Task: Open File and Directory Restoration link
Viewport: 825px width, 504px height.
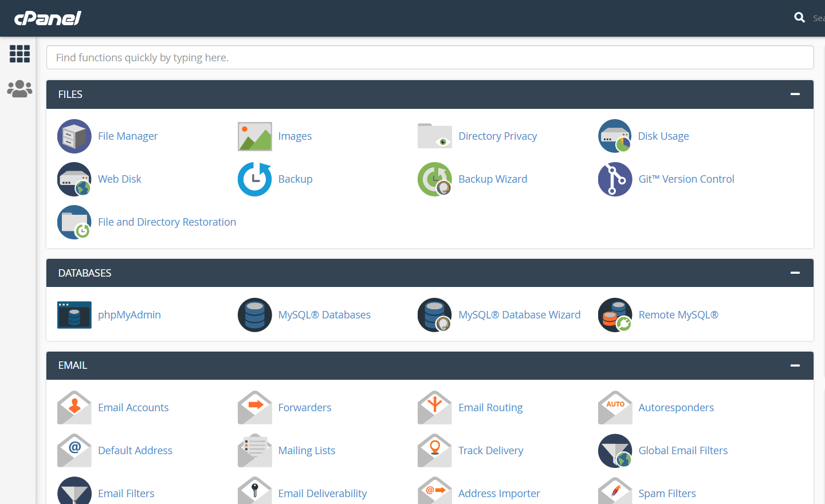Action: [167, 222]
